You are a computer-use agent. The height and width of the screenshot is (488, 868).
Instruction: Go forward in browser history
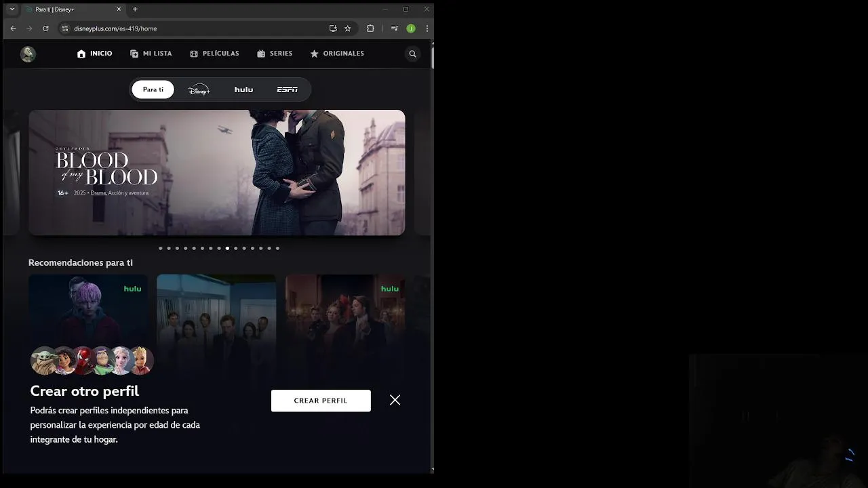pyautogui.click(x=29, y=28)
